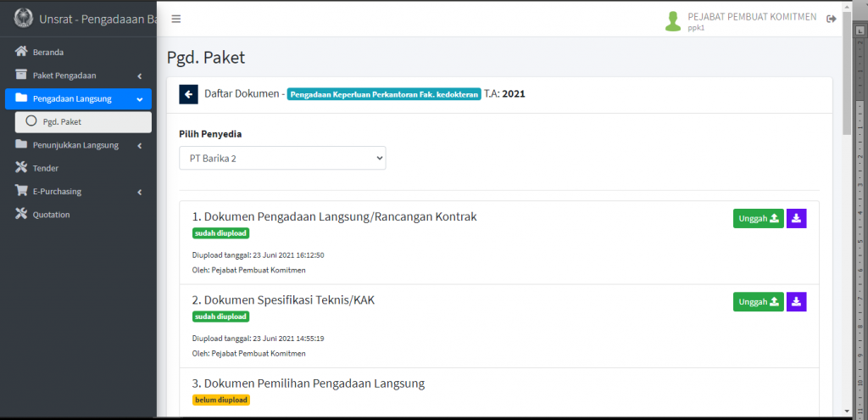Open the Pilih Penyedia dropdown
Screen dimensions: 868x420
tap(282, 158)
